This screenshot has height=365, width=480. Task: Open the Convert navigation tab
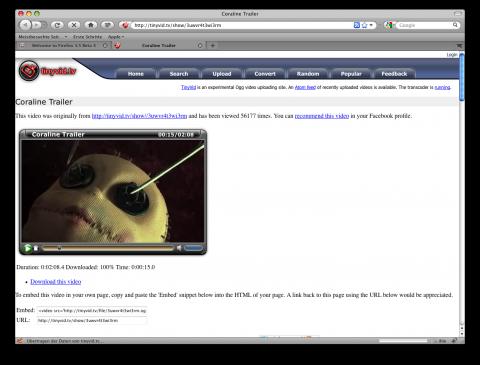[265, 74]
